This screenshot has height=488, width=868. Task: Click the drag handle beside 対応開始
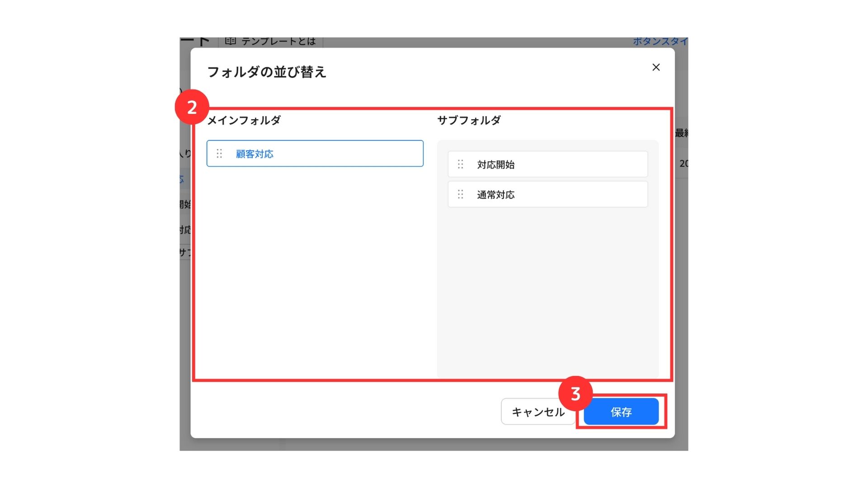(x=460, y=164)
